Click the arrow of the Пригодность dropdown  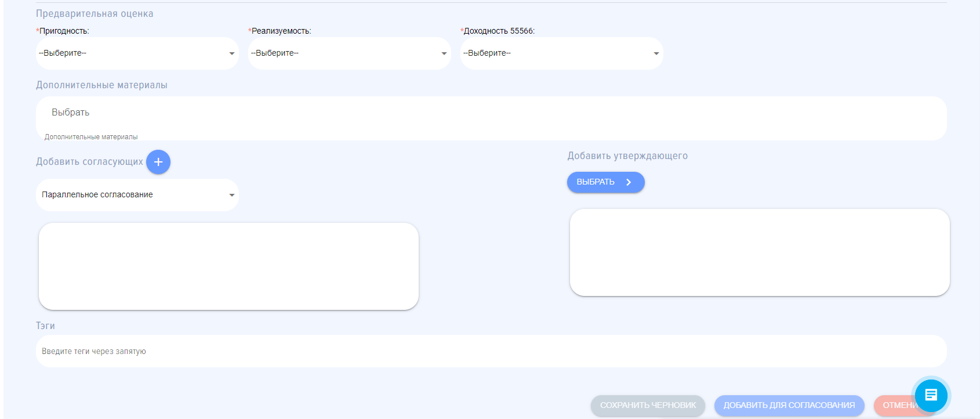[232, 53]
